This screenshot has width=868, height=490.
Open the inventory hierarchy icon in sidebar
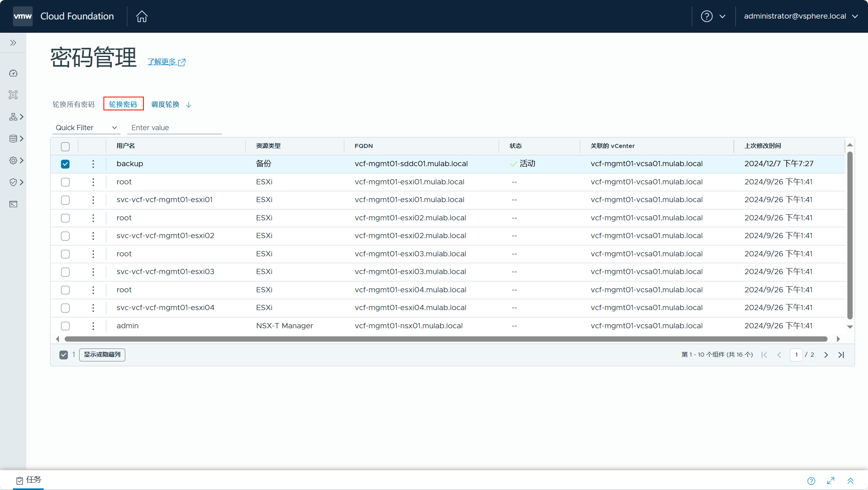[x=13, y=117]
